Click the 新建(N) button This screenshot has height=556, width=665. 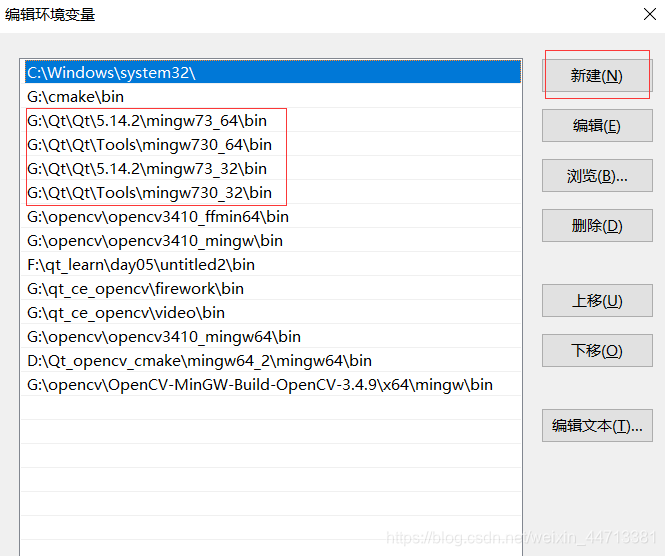597,75
